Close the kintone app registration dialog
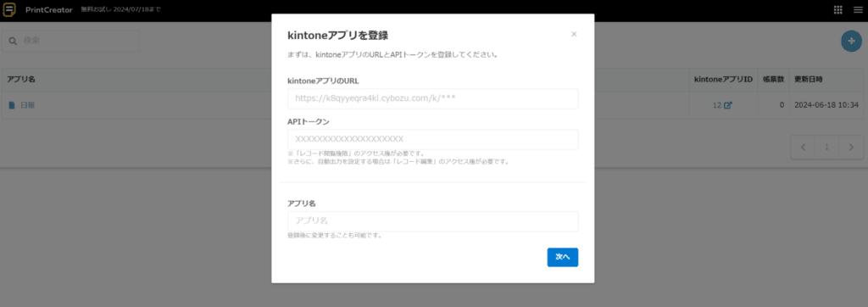This screenshot has width=868, height=307. click(x=574, y=35)
